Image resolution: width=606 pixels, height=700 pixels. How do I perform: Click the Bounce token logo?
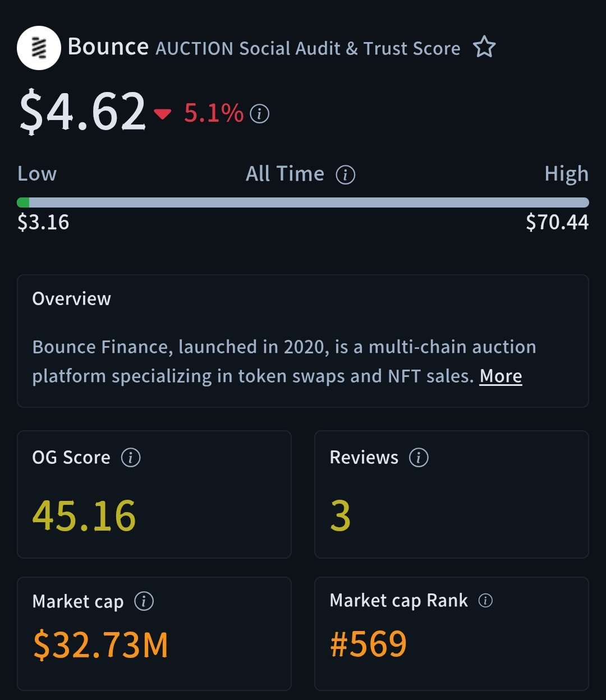(39, 48)
